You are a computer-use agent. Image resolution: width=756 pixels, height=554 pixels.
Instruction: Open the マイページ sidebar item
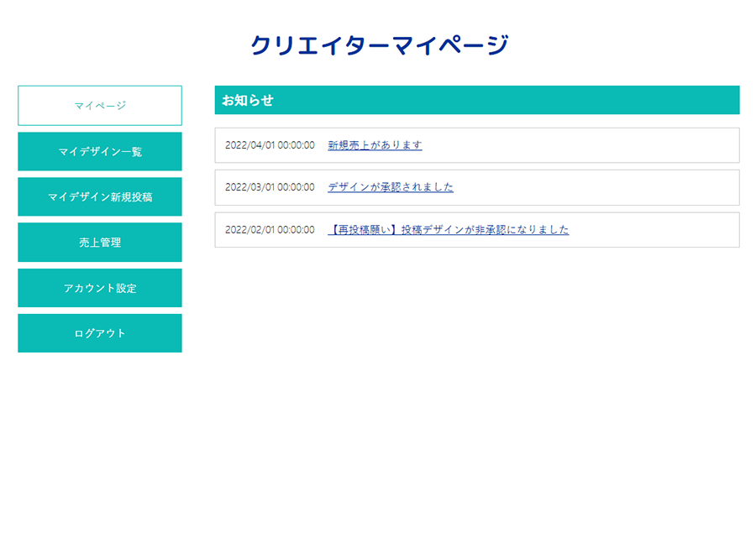coord(99,106)
